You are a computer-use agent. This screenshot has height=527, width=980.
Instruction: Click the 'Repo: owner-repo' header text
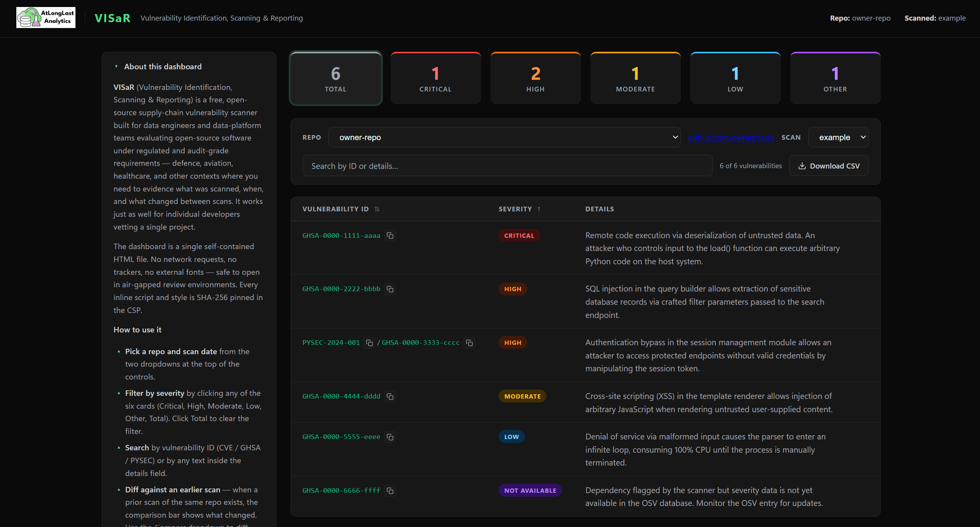click(860, 18)
